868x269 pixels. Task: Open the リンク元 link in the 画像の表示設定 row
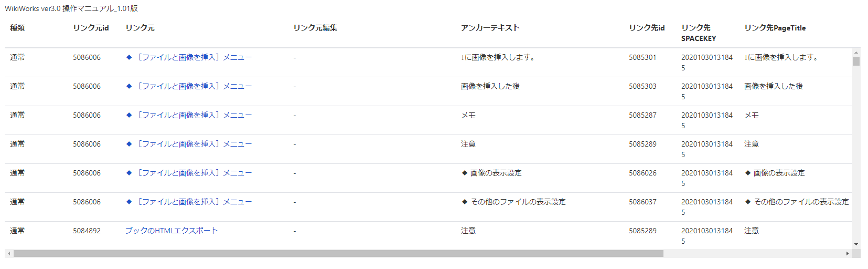[x=189, y=173]
